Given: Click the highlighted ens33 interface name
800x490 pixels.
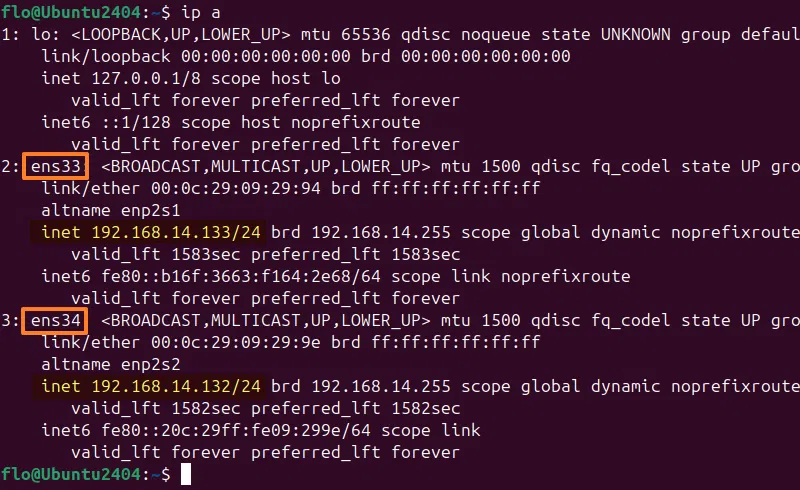Looking at the screenshot, I should (59, 165).
